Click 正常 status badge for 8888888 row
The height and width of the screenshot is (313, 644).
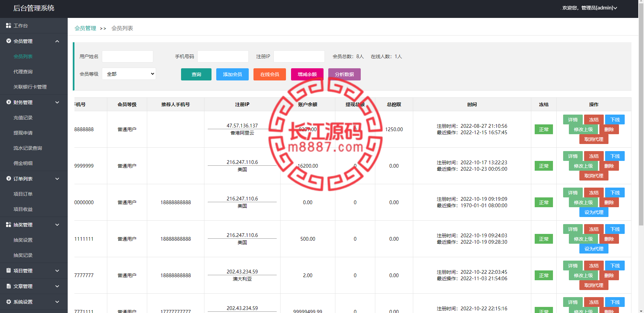coord(544,129)
